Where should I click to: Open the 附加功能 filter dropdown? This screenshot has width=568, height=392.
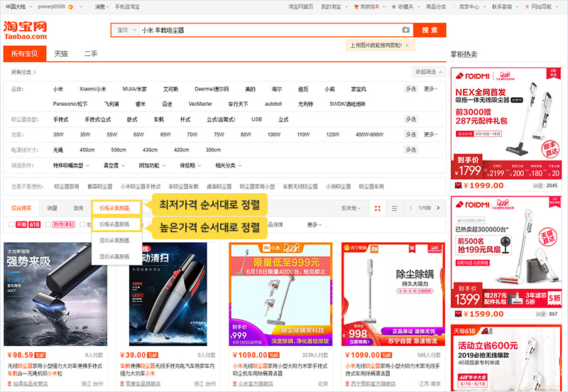[152, 165]
